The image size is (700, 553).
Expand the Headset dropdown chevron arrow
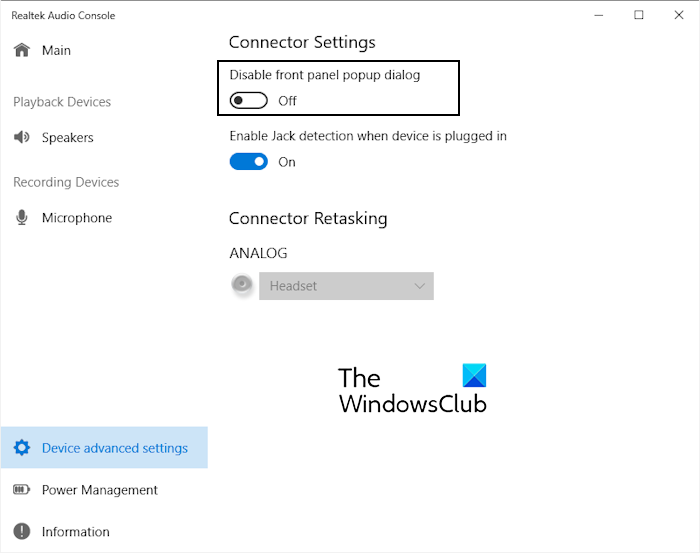click(420, 286)
